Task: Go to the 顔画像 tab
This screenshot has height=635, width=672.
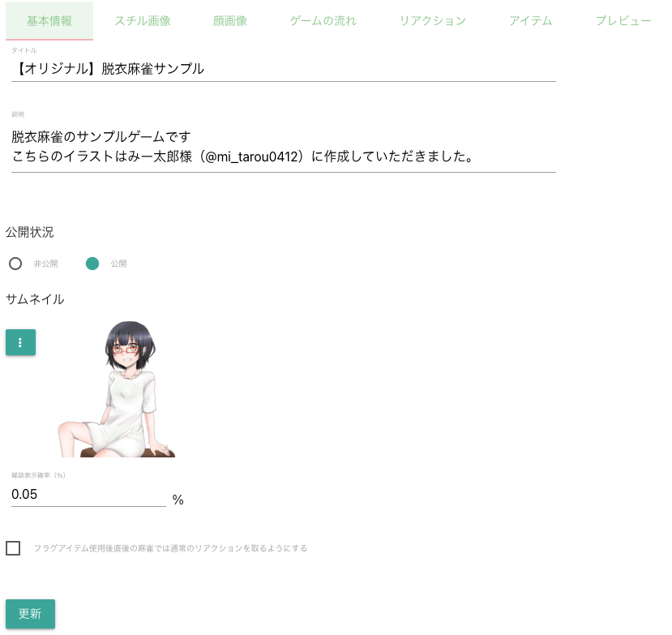Action: pos(230,20)
